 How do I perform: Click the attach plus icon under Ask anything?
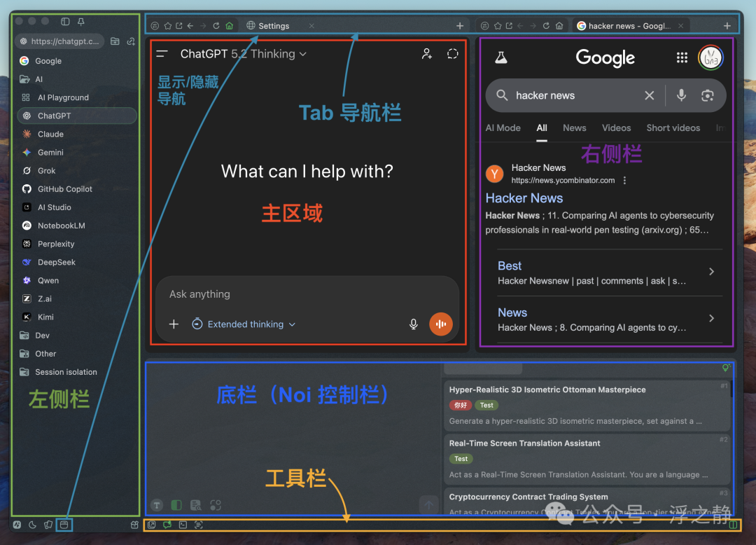[x=174, y=324]
